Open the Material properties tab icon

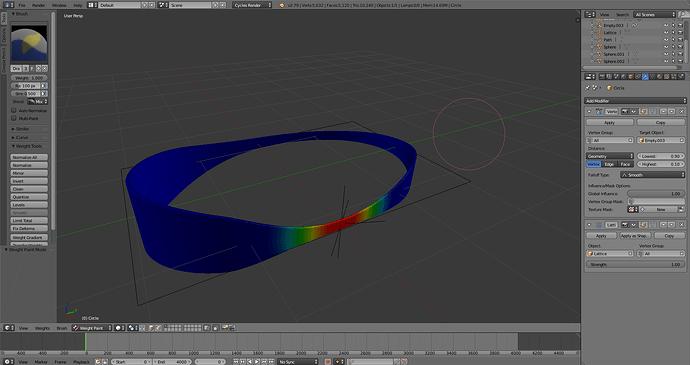660,77
